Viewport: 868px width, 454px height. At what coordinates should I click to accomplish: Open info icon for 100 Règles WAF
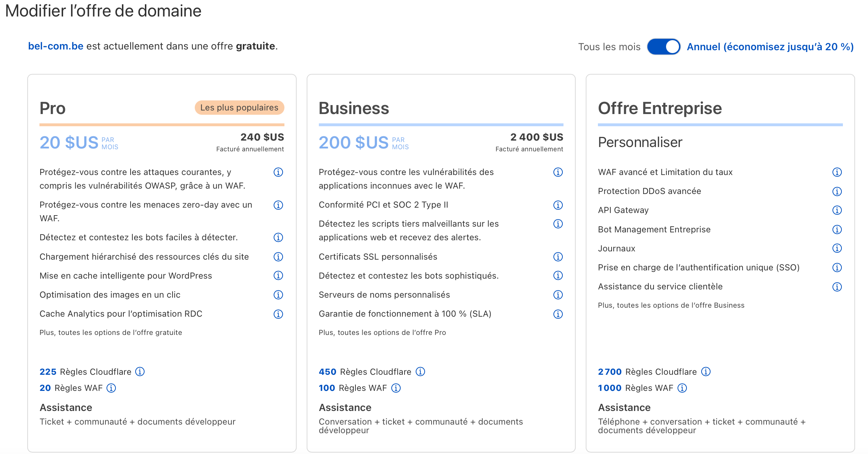(x=396, y=388)
